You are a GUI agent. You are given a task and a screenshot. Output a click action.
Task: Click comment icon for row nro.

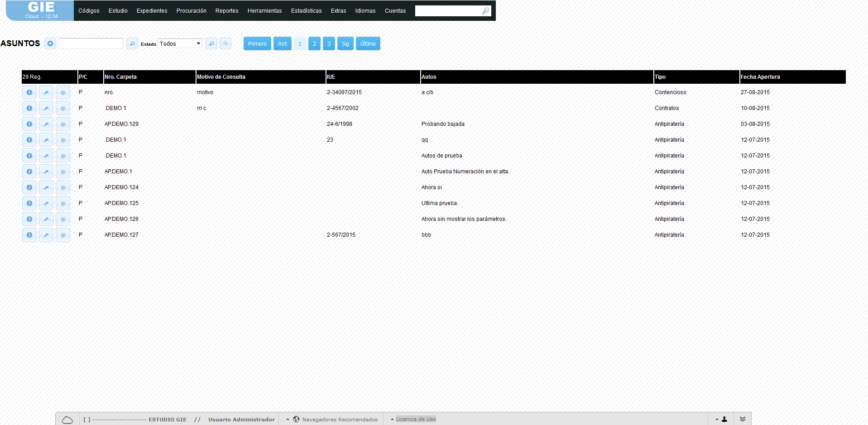pyautogui.click(x=63, y=92)
